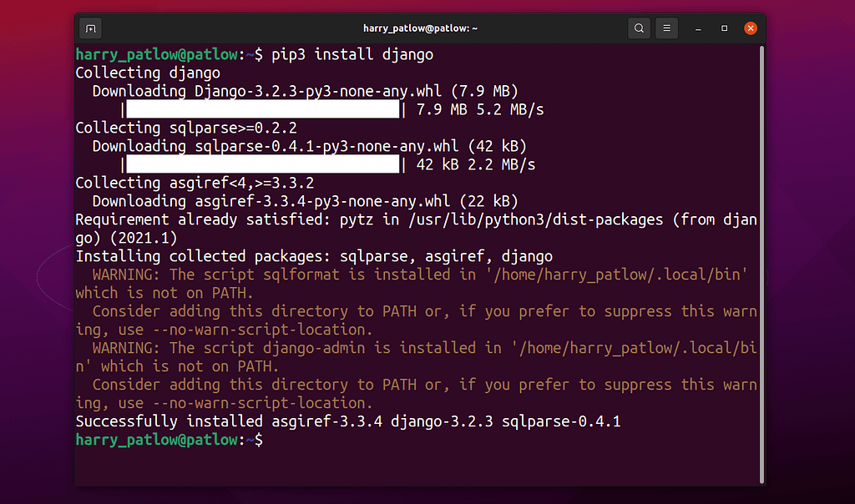The height and width of the screenshot is (504, 855).
Task: Open the terminal hamburger menu
Action: [x=666, y=28]
